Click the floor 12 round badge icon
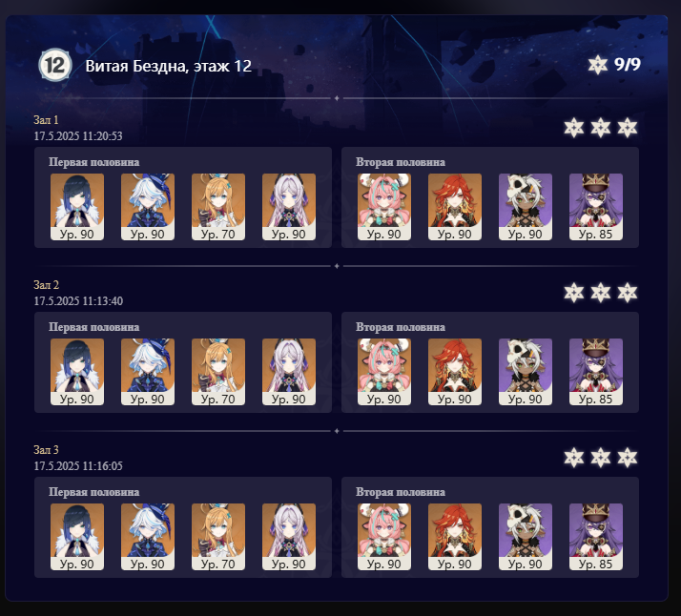This screenshot has height=616, width=681. 54,65
